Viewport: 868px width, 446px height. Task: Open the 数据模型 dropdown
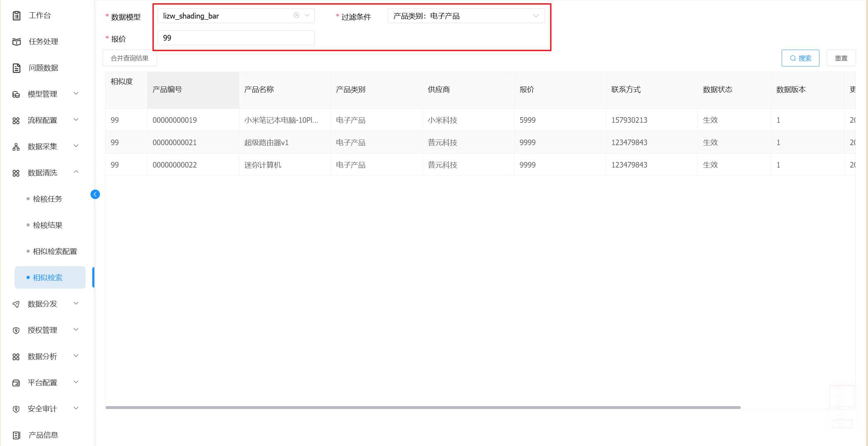[307, 15]
